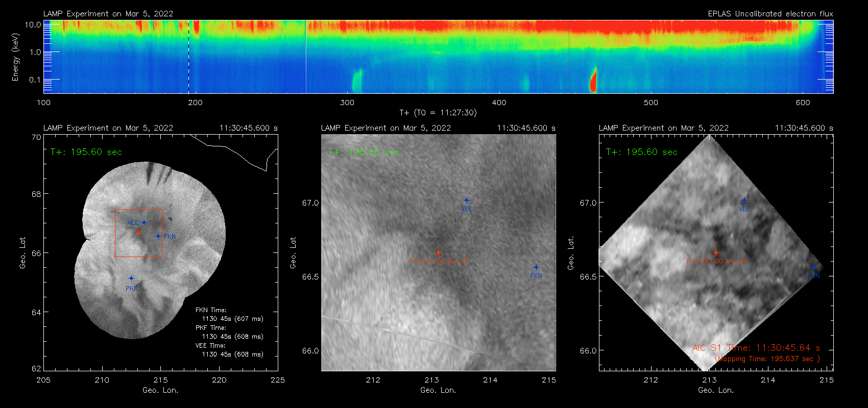The image size is (868, 408).
Task: Click the blue PKF station marker in all-sky map
Action: coord(131,278)
